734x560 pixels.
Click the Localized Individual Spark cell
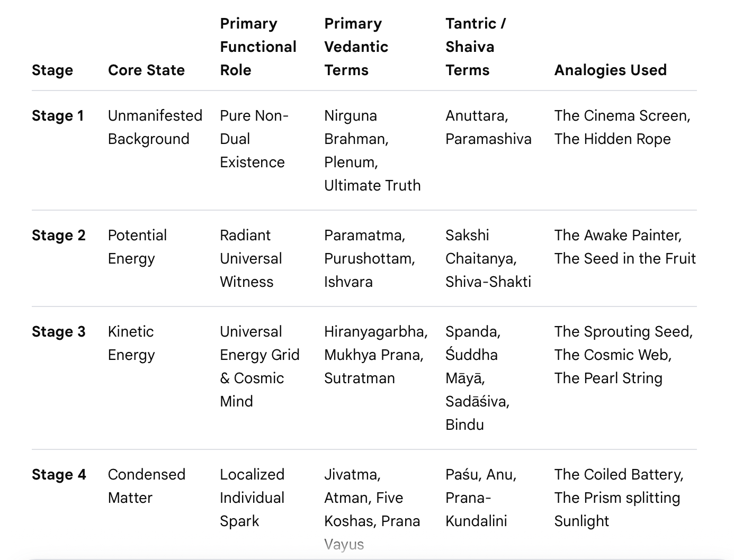tap(252, 498)
